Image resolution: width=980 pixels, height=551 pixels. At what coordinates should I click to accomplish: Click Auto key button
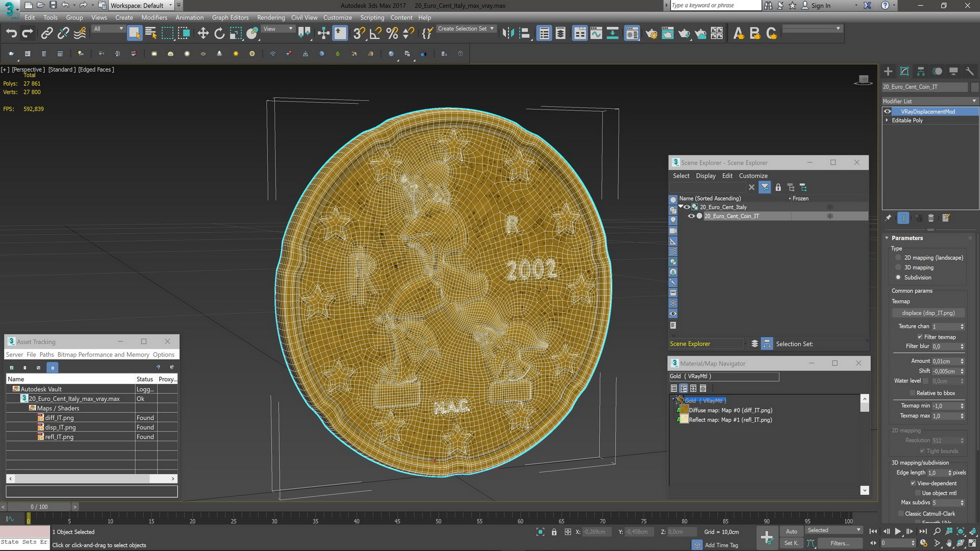(x=791, y=531)
